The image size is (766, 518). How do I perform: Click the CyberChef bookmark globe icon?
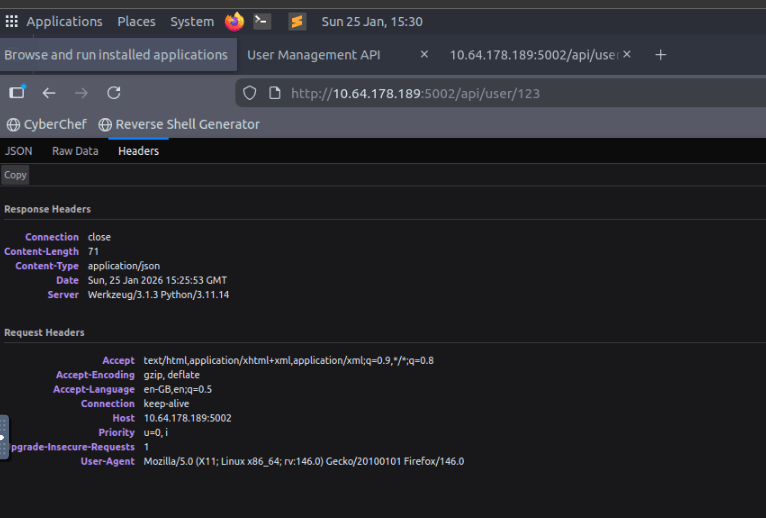(x=13, y=125)
